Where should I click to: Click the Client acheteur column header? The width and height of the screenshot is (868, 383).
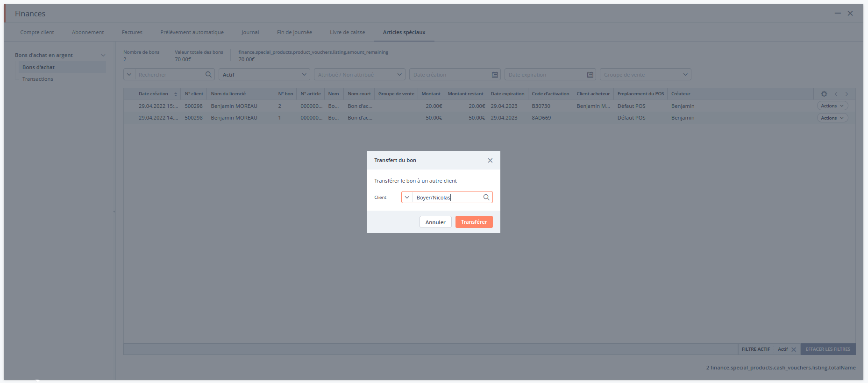click(x=593, y=94)
